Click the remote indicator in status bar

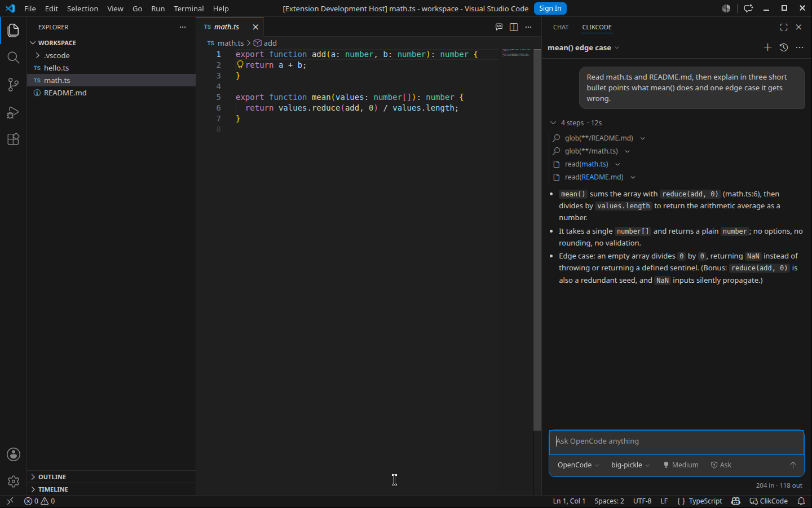(10, 501)
